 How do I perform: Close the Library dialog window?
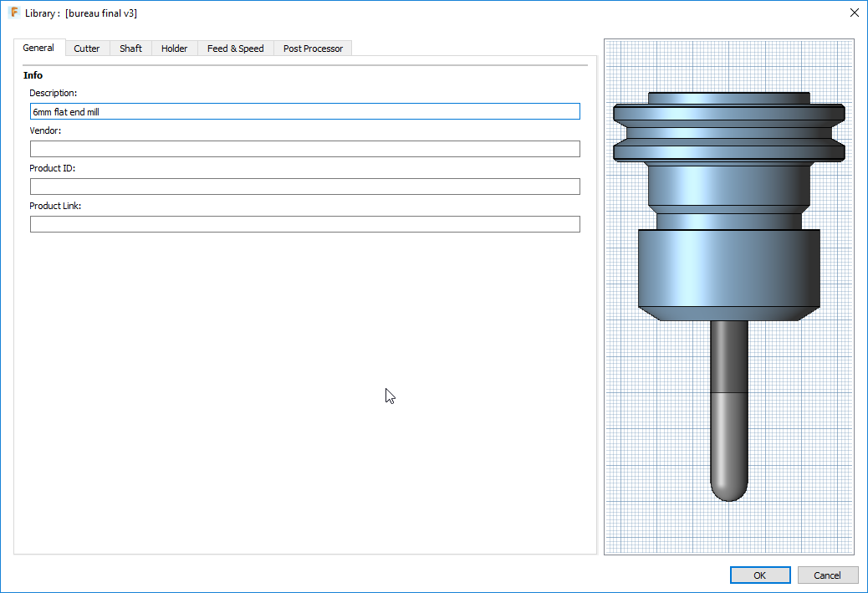click(x=854, y=13)
